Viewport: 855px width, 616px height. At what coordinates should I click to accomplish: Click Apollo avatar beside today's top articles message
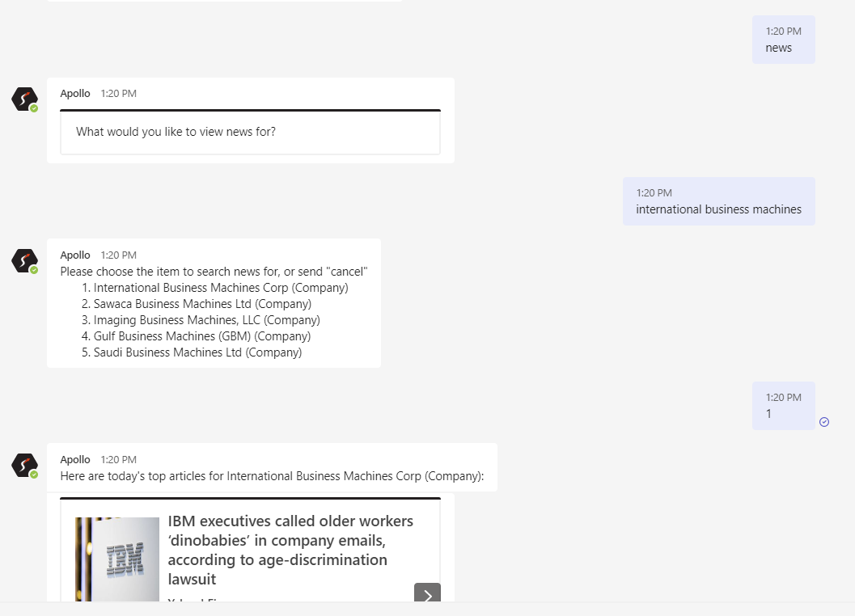pyautogui.click(x=24, y=466)
